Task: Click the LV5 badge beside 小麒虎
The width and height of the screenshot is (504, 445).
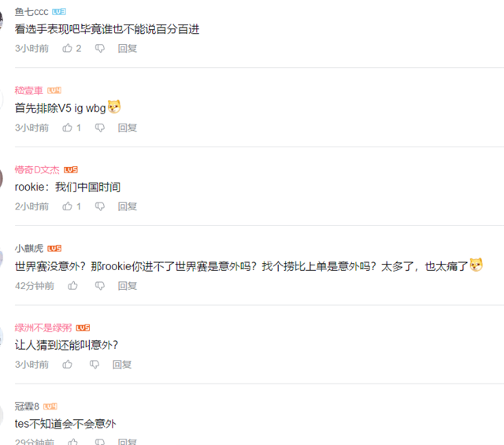Action: point(54,249)
